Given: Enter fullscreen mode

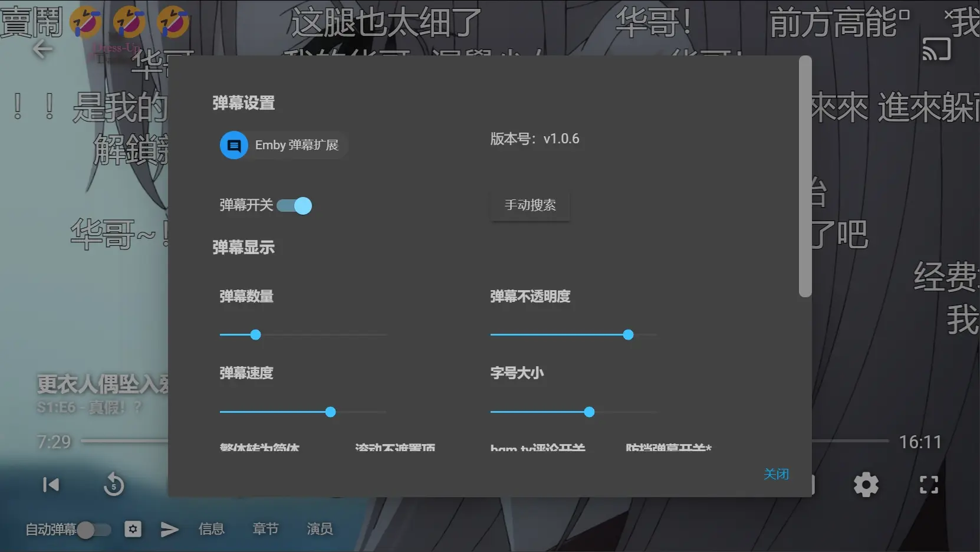Looking at the screenshot, I should coord(929,485).
